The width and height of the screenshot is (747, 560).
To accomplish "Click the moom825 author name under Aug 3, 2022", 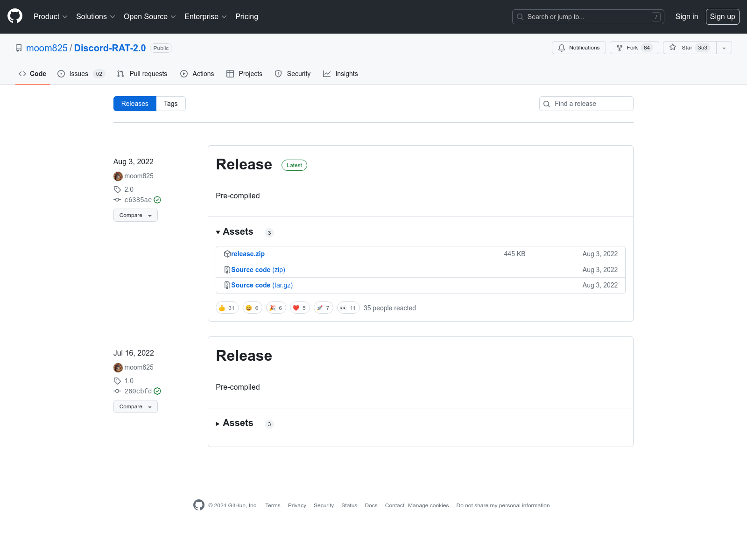I will click(x=139, y=176).
